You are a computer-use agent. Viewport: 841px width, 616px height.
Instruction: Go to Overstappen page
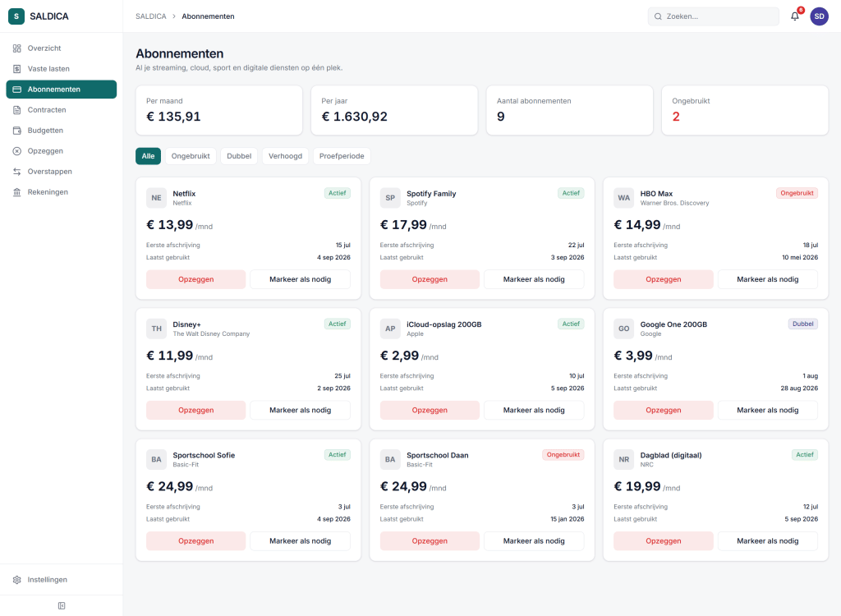pos(61,172)
